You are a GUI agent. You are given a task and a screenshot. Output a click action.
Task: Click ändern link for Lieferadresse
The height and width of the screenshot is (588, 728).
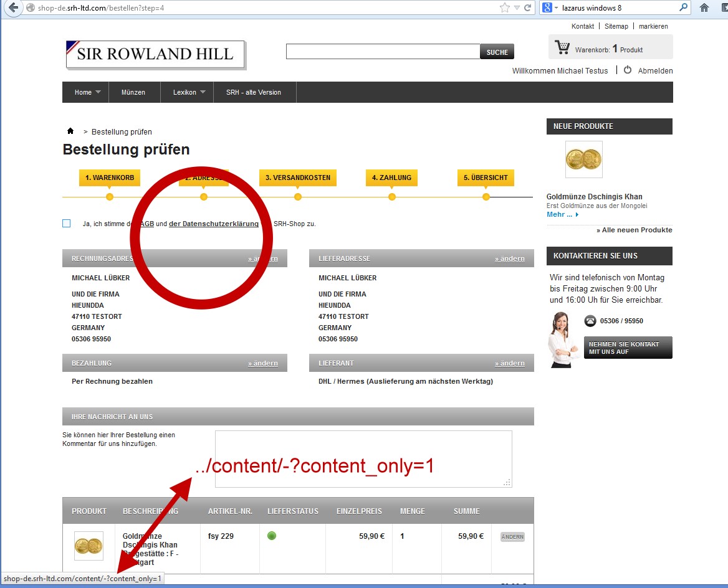coord(510,258)
